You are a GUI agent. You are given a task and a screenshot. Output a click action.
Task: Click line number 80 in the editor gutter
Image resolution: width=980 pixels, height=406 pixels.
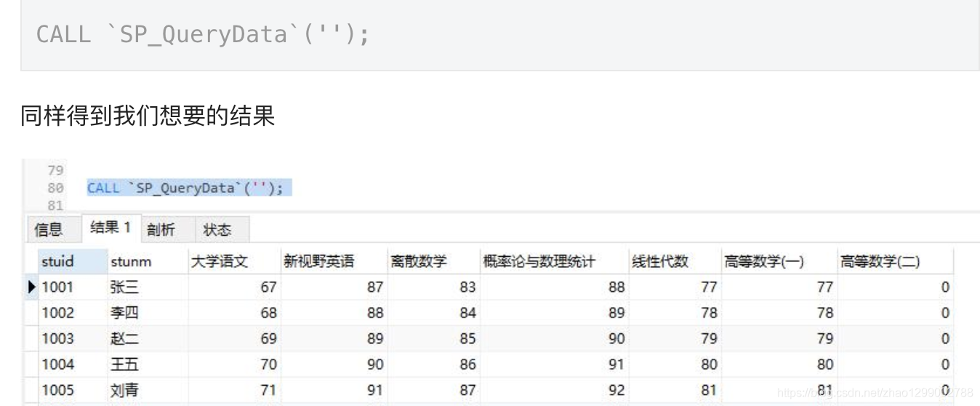(x=55, y=188)
